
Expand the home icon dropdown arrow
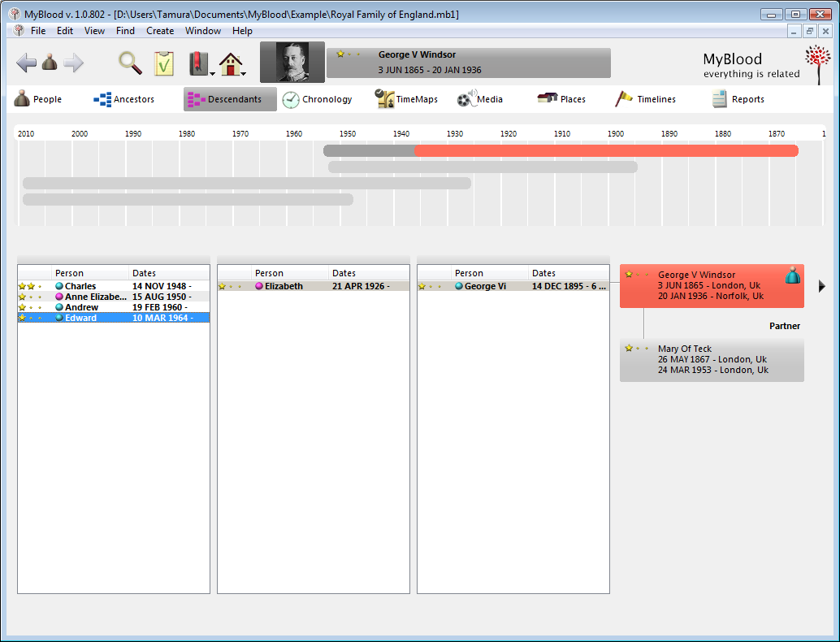click(x=244, y=73)
